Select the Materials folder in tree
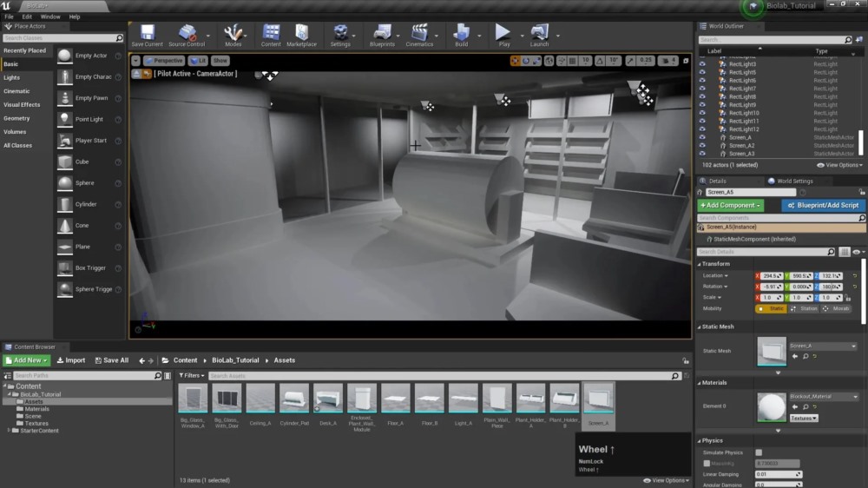This screenshot has width=868, height=488. [36, 409]
